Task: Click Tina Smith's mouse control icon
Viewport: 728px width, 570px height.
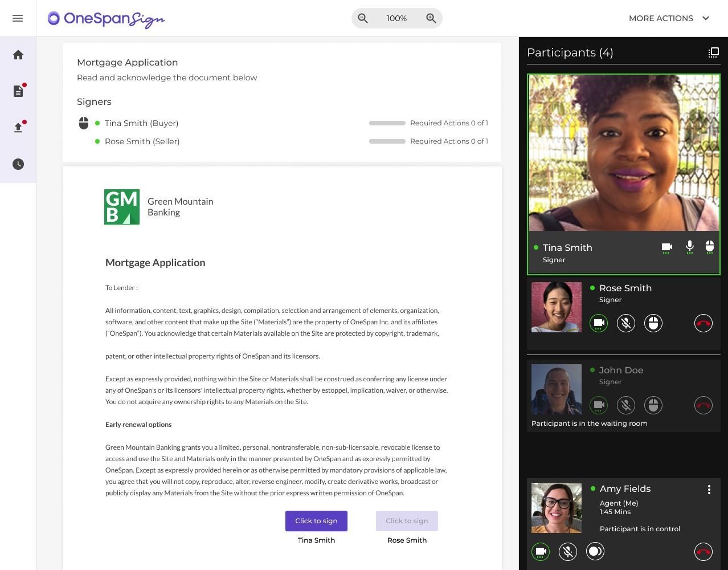Action: 709,247
